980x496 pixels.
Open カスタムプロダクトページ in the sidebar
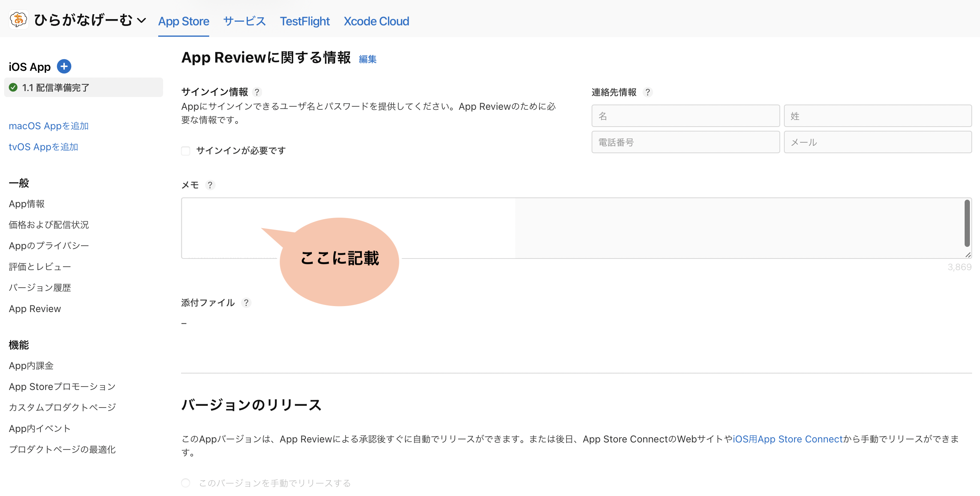(x=62, y=408)
